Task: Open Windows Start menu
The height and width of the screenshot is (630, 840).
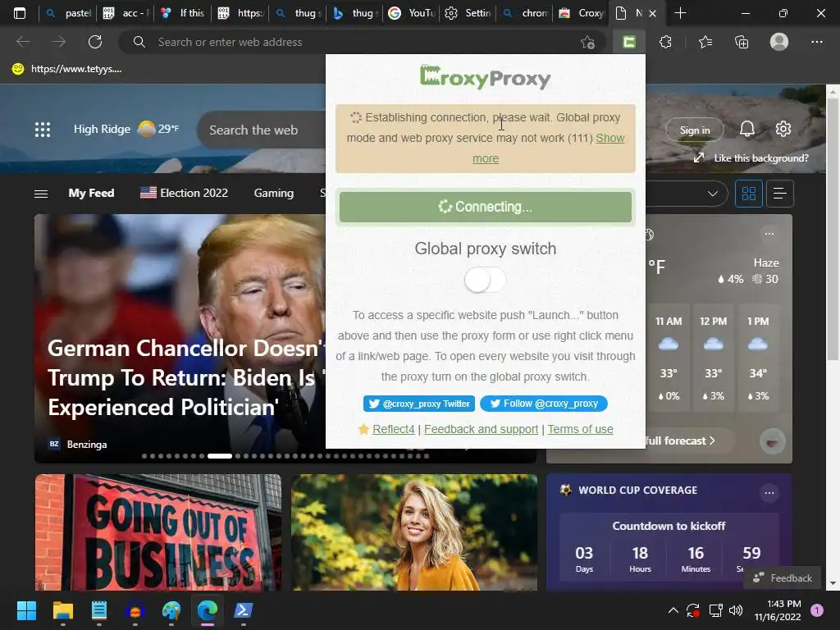Action: pos(26,610)
